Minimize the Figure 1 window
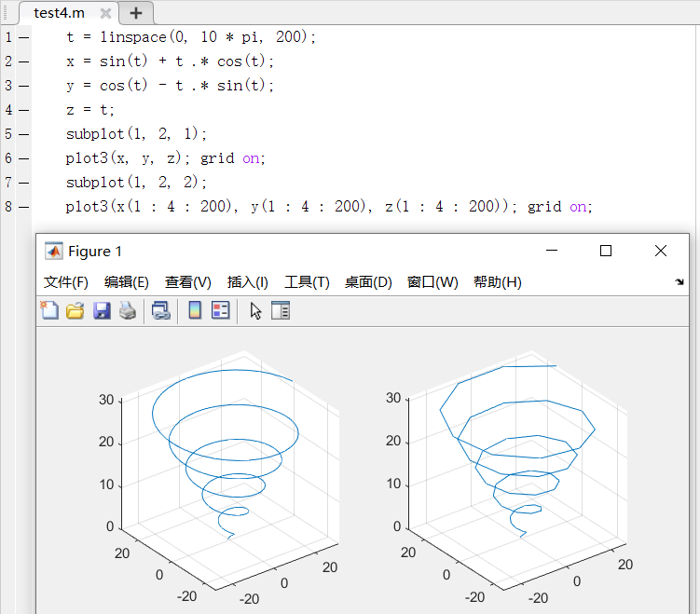This screenshot has width=700, height=614. (552, 251)
